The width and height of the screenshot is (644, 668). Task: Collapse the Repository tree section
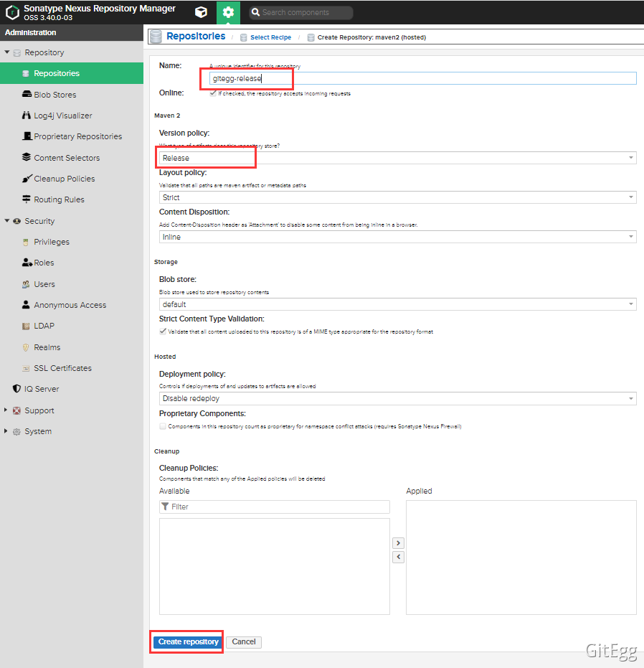(x=7, y=52)
